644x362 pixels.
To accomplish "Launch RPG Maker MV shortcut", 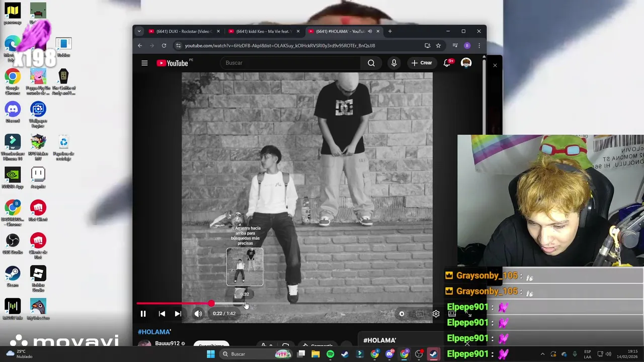I will click(38, 147).
